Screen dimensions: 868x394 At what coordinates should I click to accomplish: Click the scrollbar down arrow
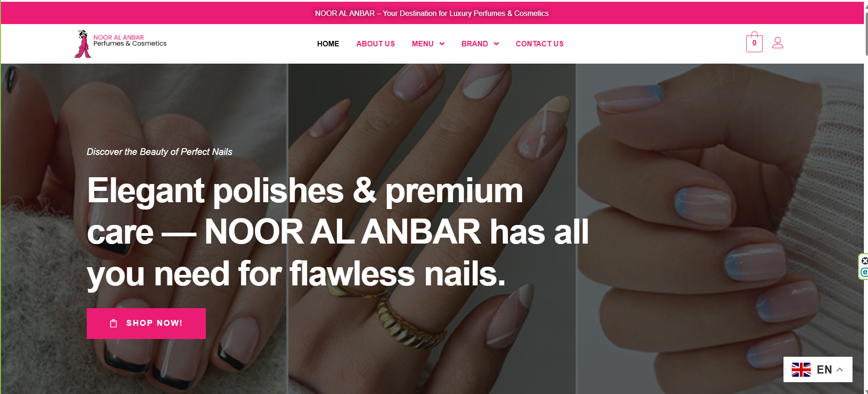click(x=866, y=391)
